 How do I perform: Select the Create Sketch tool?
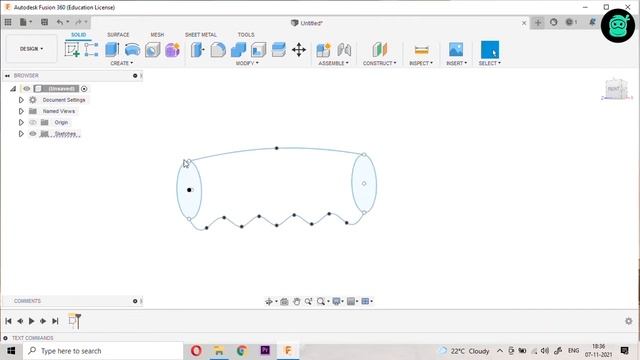(72, 49)
